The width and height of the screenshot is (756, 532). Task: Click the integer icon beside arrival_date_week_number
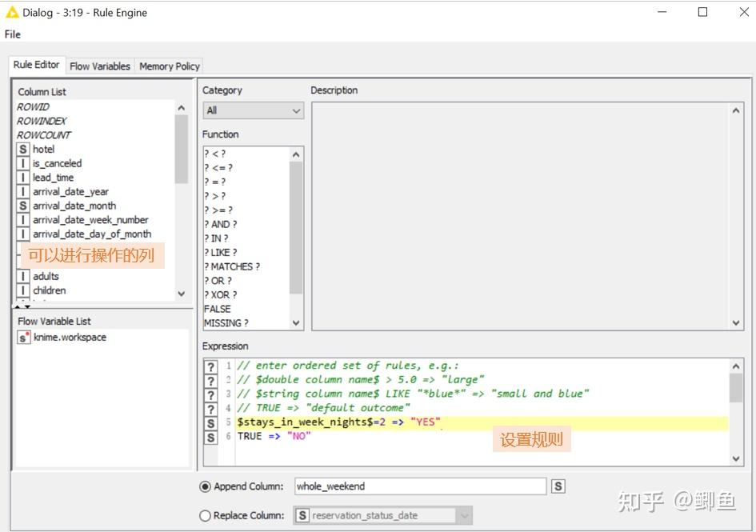click(x=22, y=220)
